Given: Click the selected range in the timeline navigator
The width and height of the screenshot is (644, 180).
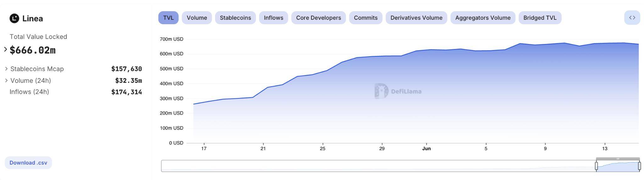Looking at the screenshot, I should [x=618, y=166].
